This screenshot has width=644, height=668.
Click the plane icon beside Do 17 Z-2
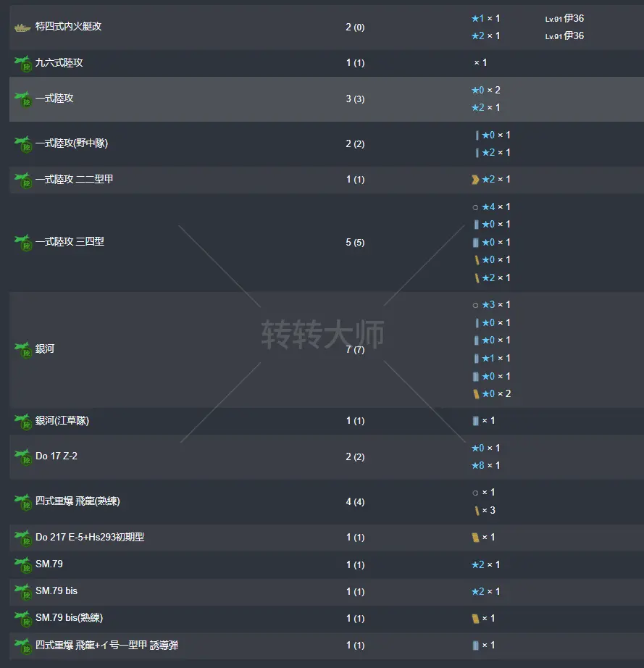coord(22,457)
